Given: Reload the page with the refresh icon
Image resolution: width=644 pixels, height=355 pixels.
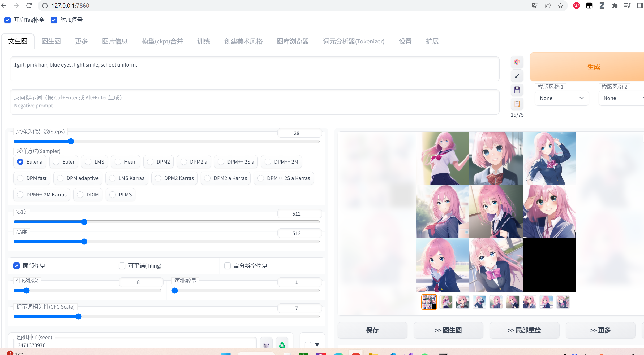Looking at the screenshot, I should pyautogui.click(x=29, y=6).
